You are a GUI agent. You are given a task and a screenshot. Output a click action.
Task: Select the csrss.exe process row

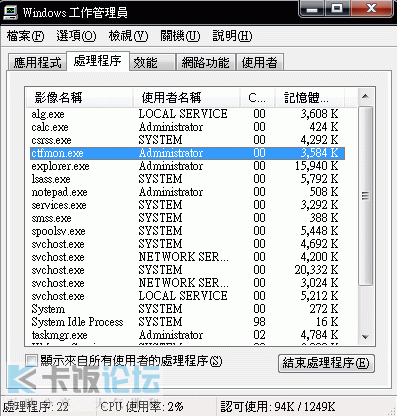tap(187, 140)
